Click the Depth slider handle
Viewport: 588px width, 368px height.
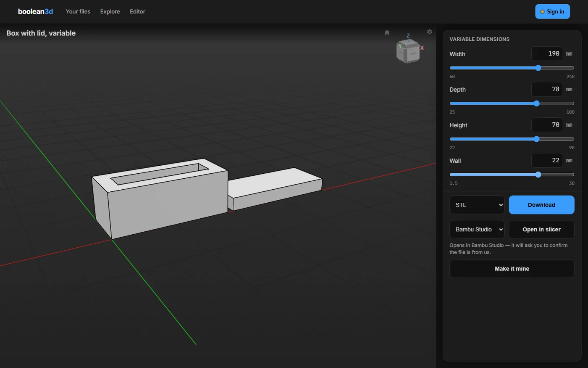(536, 103)
